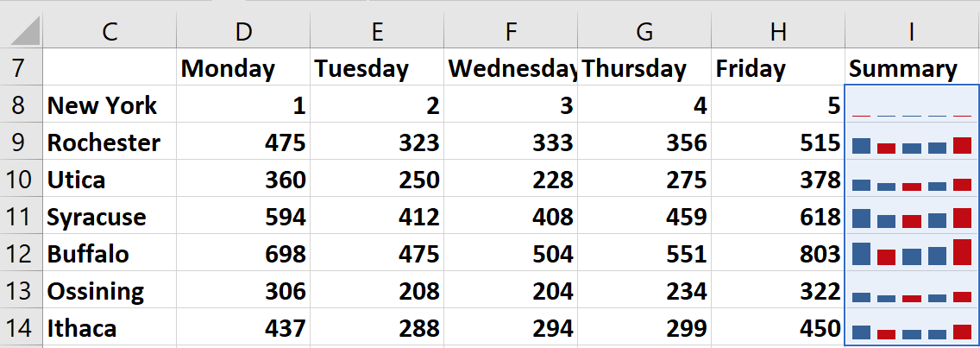Click the Ithaca sparkline mini chart
Viewport: 980px width, 348px height.
pos(912,329)
